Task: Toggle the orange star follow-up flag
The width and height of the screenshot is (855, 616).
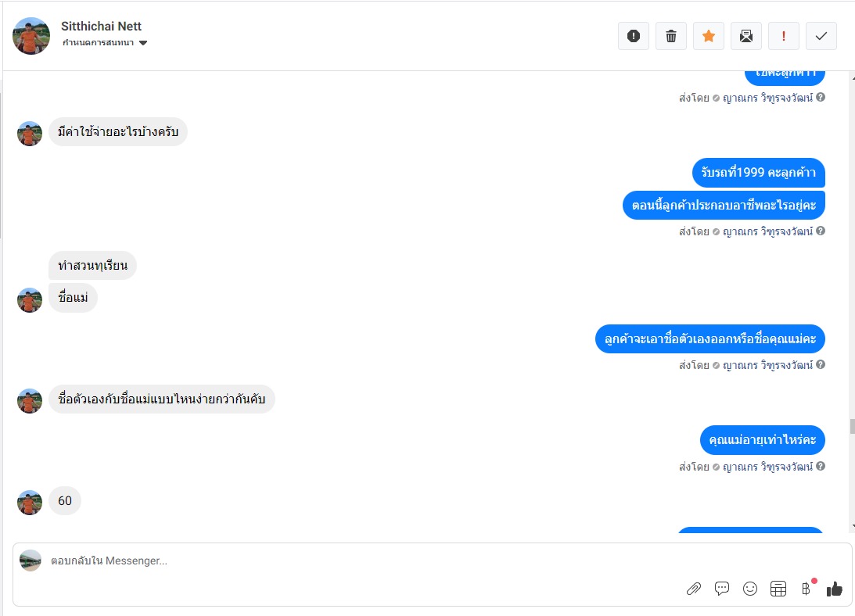Action: click(708, 36)
